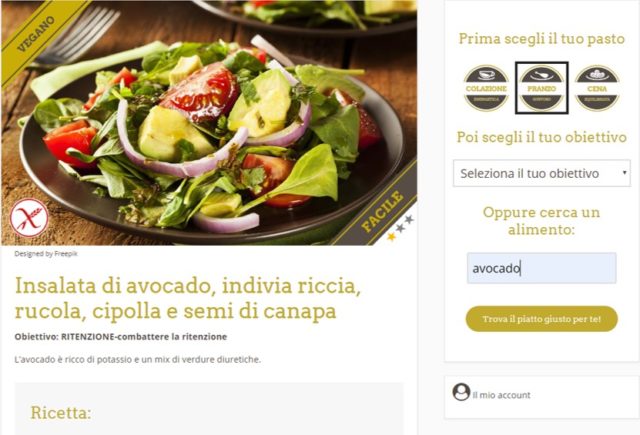Click the Prima scegli il tuo pasto heading

542,39
